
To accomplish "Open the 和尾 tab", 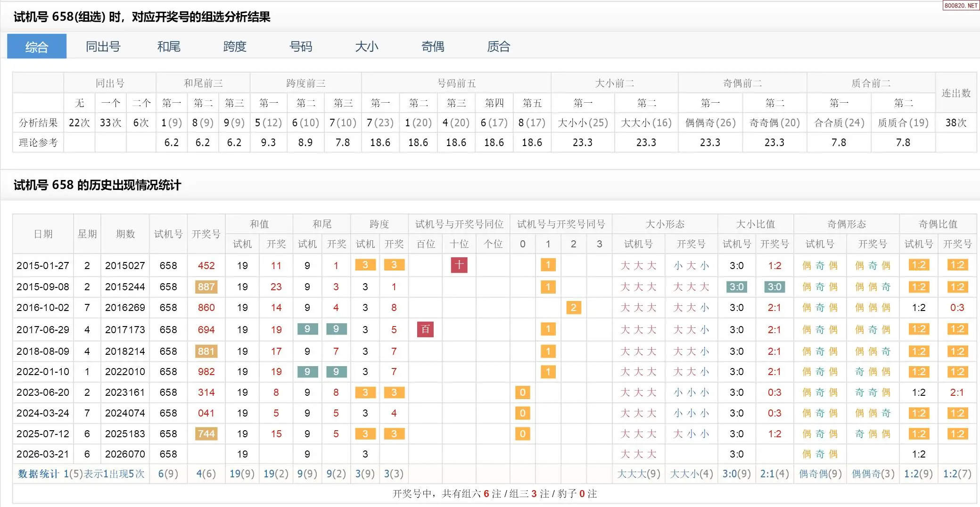I will click(169, 47).
